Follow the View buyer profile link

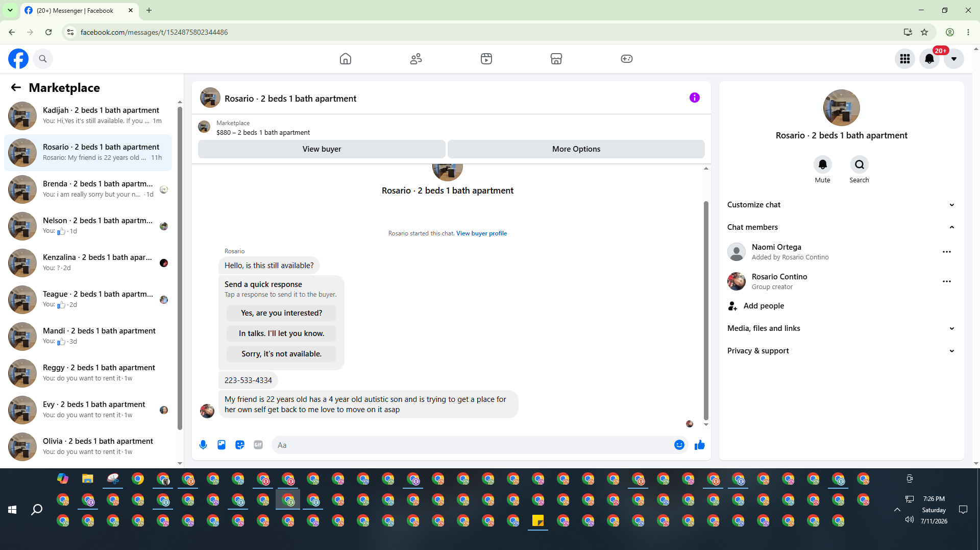point(481,233)
